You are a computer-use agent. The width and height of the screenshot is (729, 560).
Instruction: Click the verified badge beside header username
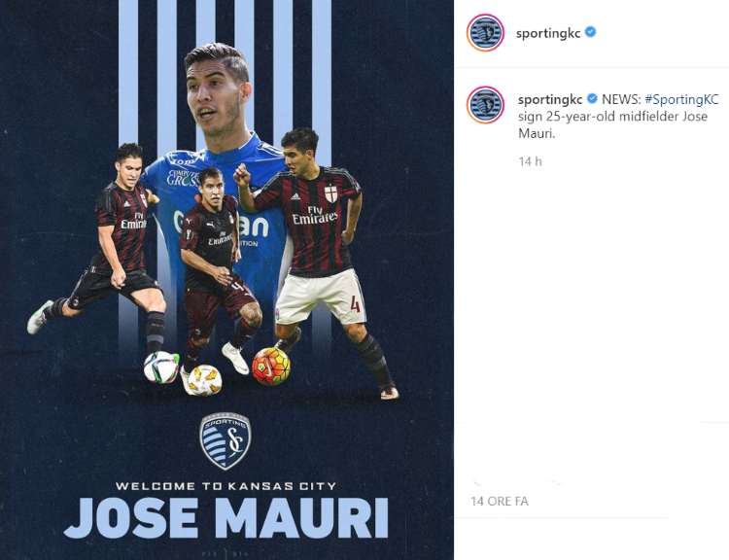pyautogui.click(x=590, y=32)
